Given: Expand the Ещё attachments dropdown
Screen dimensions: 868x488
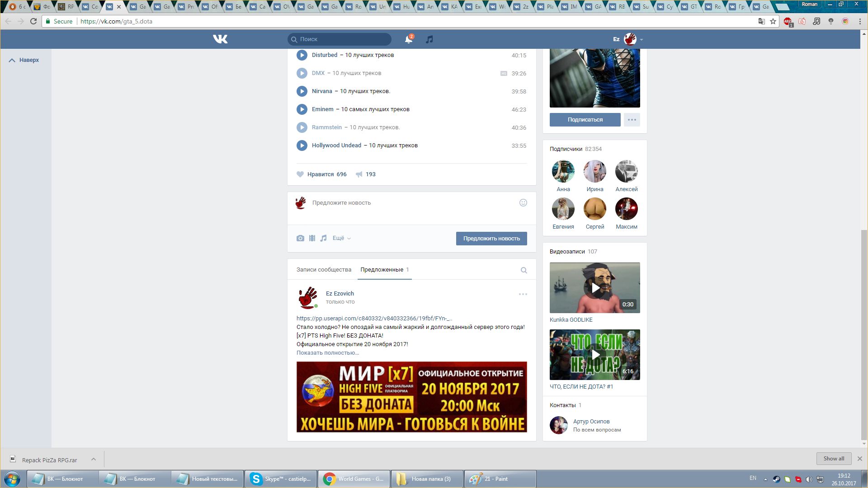Looking at the screenshot, I should pyautogui.click(x=341, y=238).
